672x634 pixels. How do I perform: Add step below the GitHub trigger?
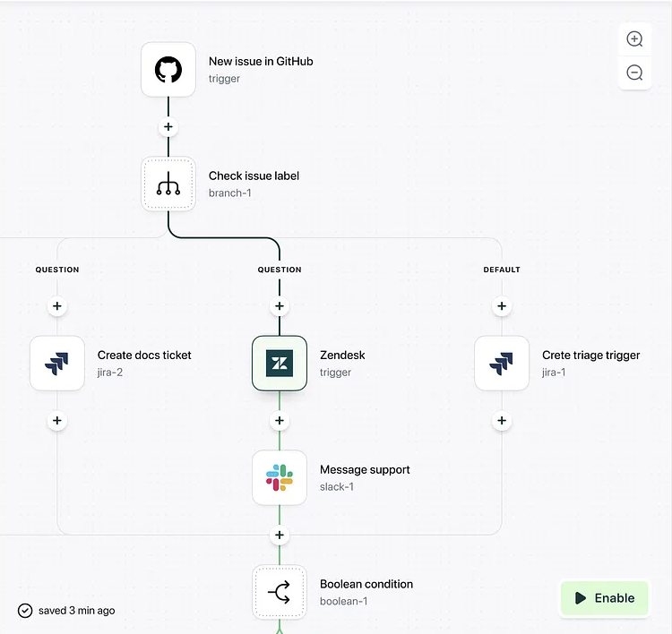point(168,127)
